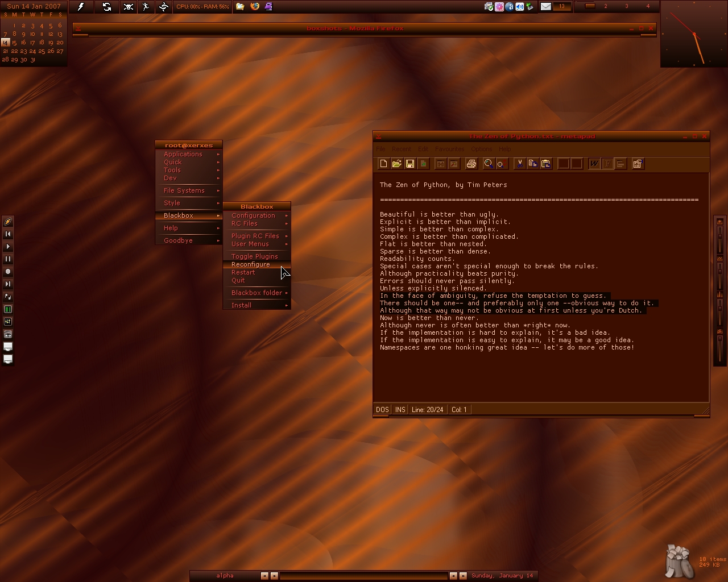Toggle shuffle icon in left media sidebar
Screen dimensions: 728x582
click(8, 297)
